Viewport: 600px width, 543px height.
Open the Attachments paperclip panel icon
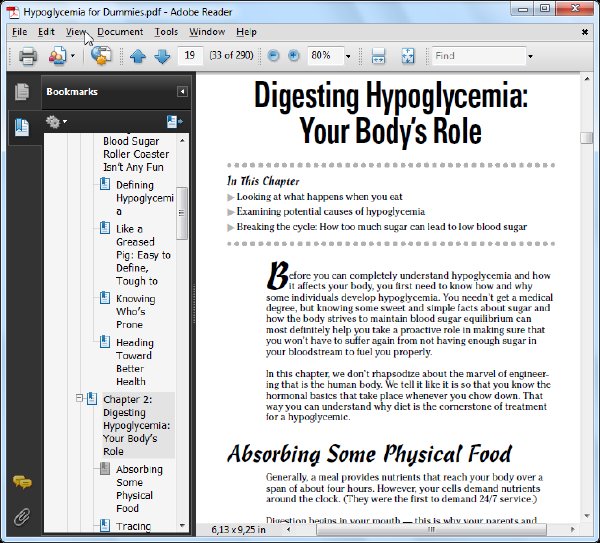22,517
